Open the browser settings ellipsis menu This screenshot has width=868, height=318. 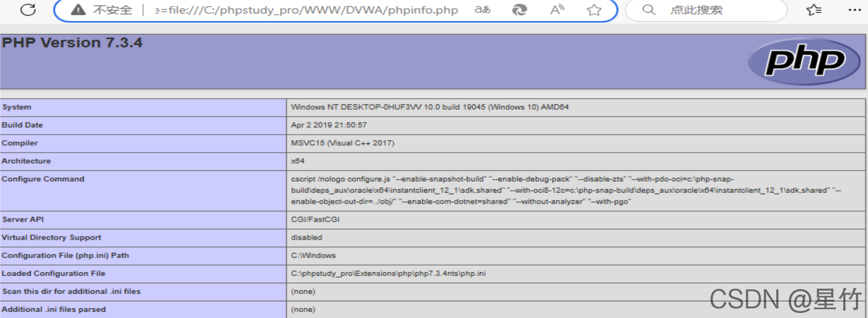[x=855, y=10]
